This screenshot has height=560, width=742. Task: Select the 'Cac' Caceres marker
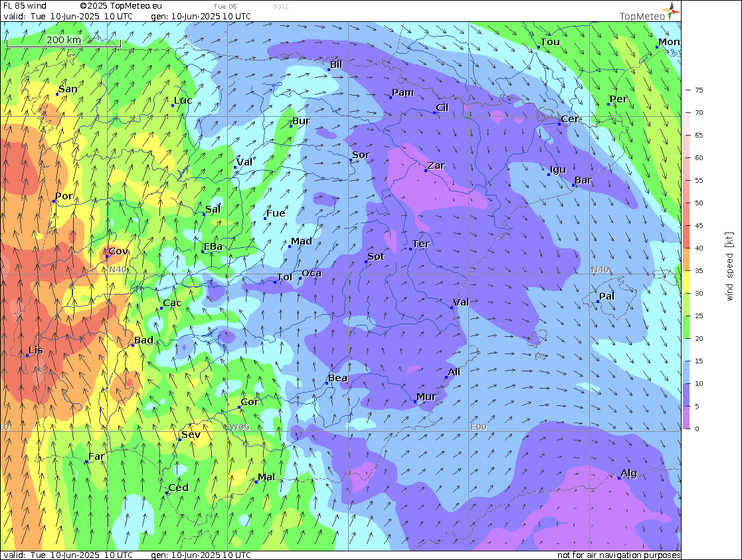[161, 308]
